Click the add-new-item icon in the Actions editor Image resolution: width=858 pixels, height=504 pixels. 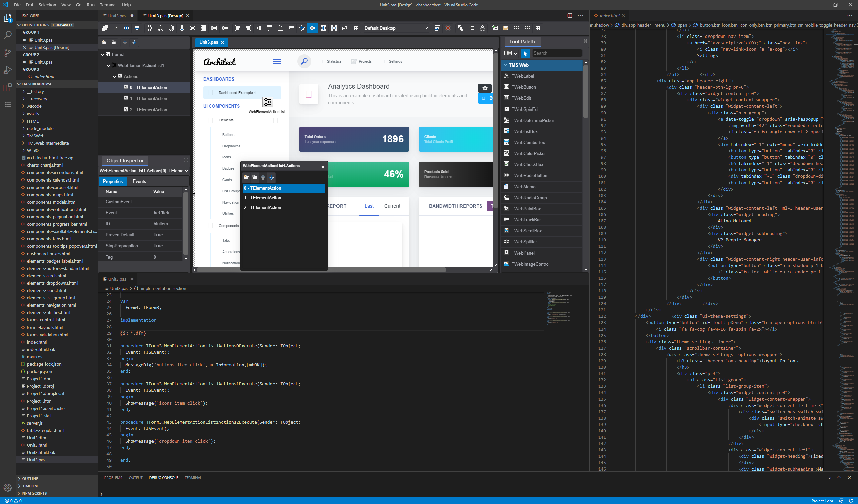[246, 177]
